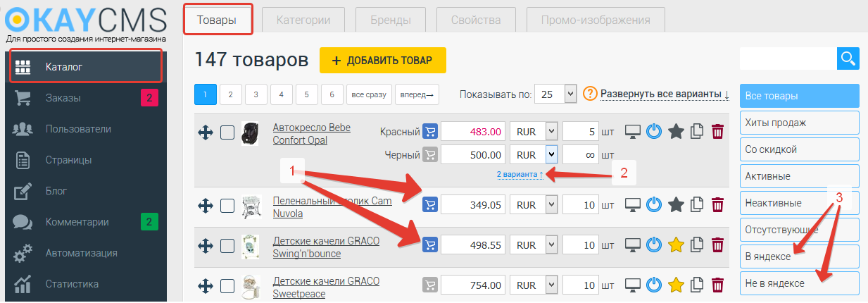The height and width of the screenshot is (303, 868).
Task: Toggle Yandex cart icon for Sweetpeace
Action: [430, 285]
